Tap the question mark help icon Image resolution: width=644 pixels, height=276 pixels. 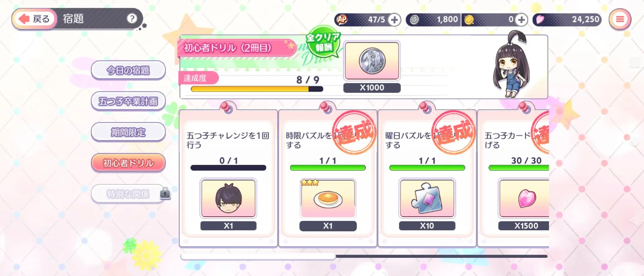click(x=132, y=18)
